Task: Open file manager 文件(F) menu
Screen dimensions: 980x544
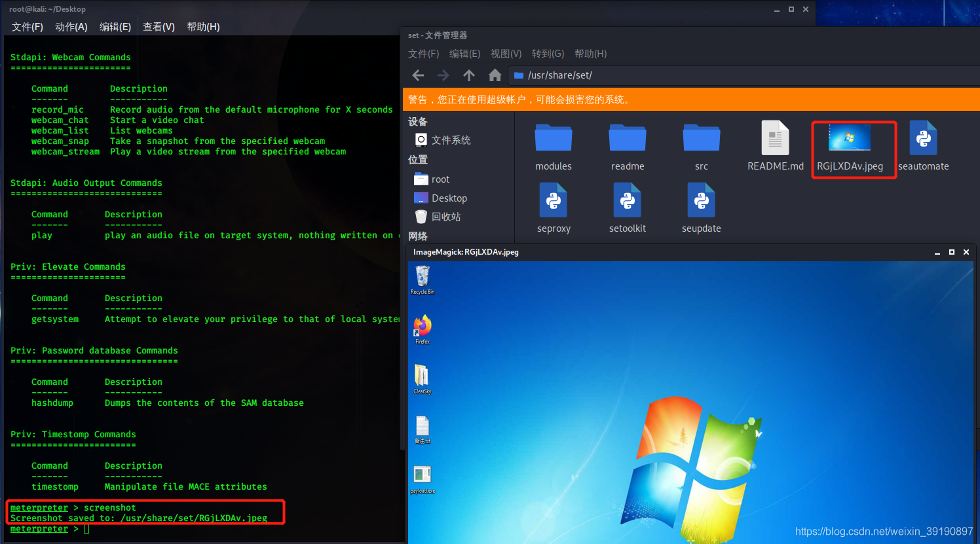Action: click(423, 54)
